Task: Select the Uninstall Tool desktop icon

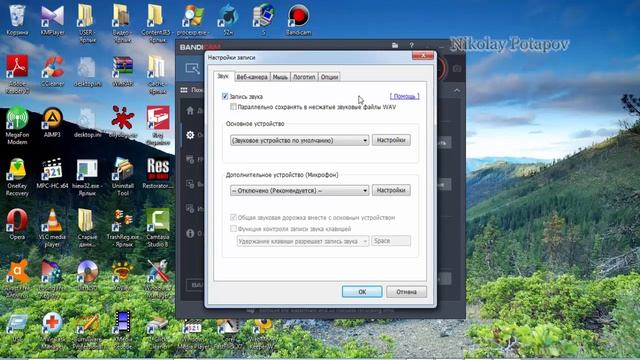Action: point(123,177)
